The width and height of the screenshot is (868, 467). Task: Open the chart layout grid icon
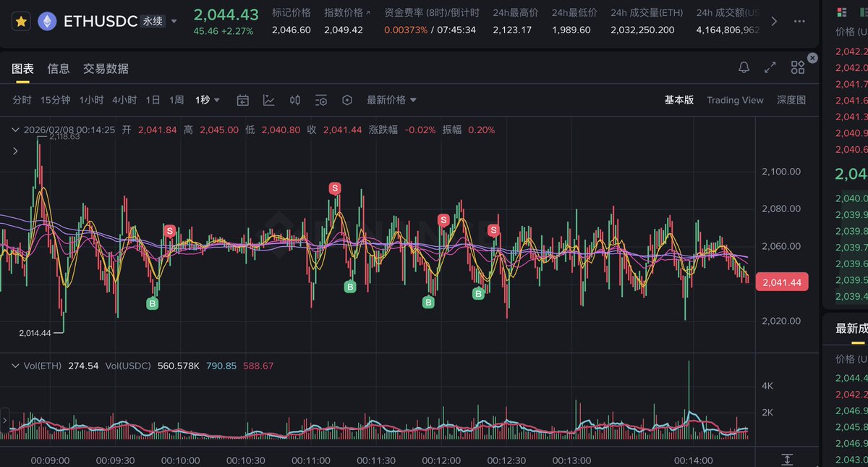[797, 68]
